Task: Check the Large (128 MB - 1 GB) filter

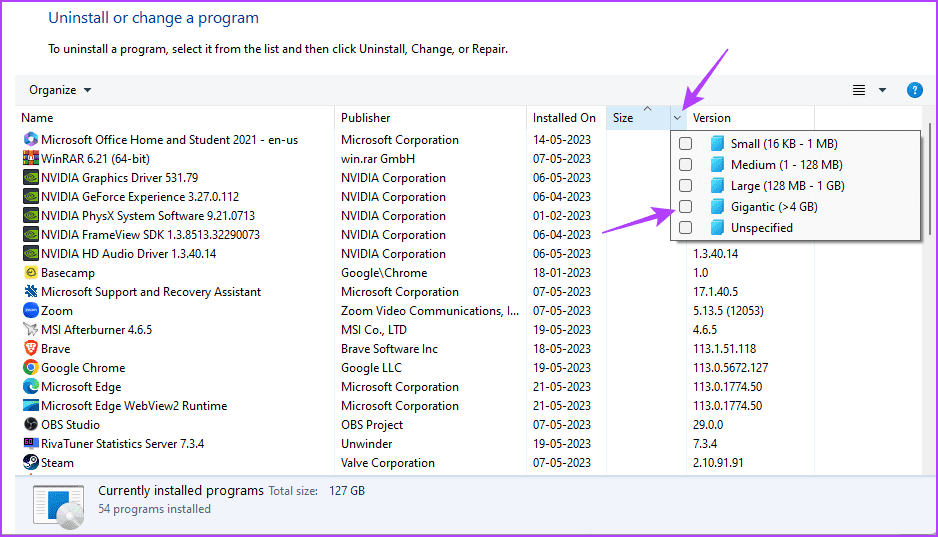Action: click(x=686, y=185)
